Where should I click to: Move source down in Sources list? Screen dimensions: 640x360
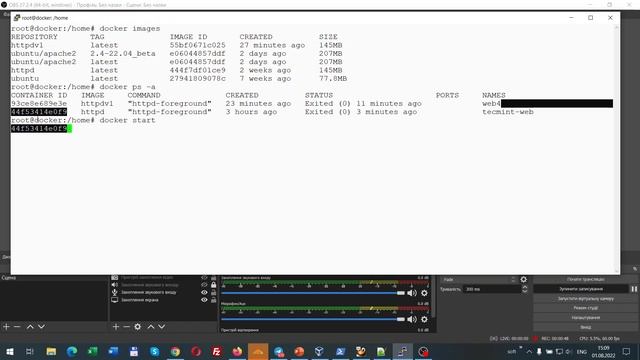point(162,327)
